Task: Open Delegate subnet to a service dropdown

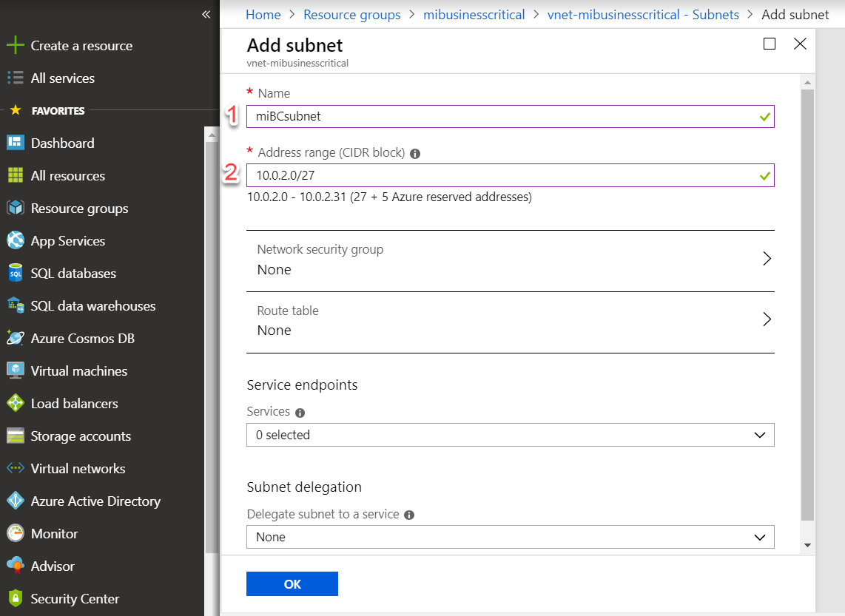Action: [510, 537]
